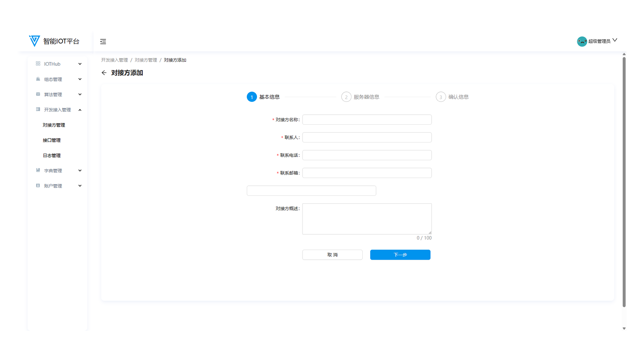Open 日志管理 in the sidebar
Image resolution: width=644 pixels, height=362 pixels.
[52, 156]
